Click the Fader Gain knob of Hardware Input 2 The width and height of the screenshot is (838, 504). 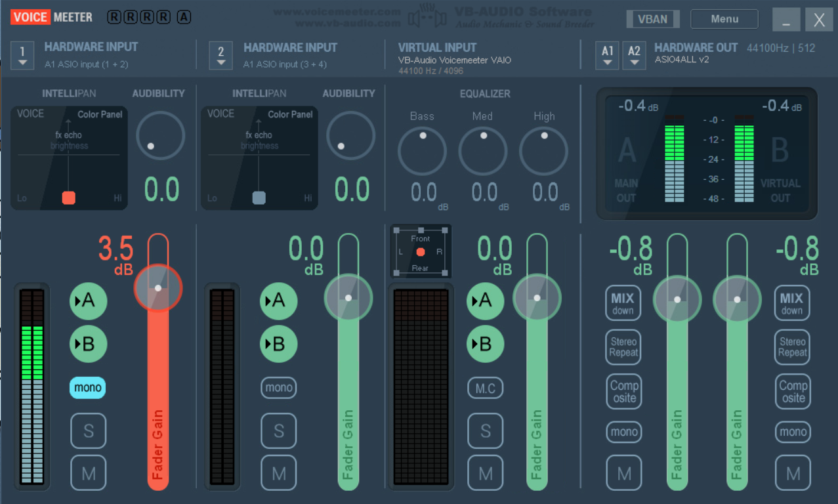[348, 298]
